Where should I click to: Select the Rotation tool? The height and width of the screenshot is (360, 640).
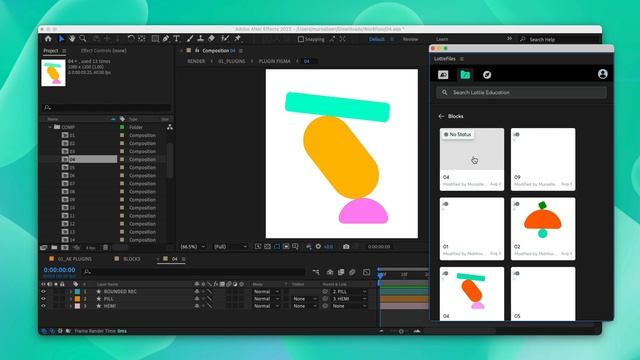point(131,39)
